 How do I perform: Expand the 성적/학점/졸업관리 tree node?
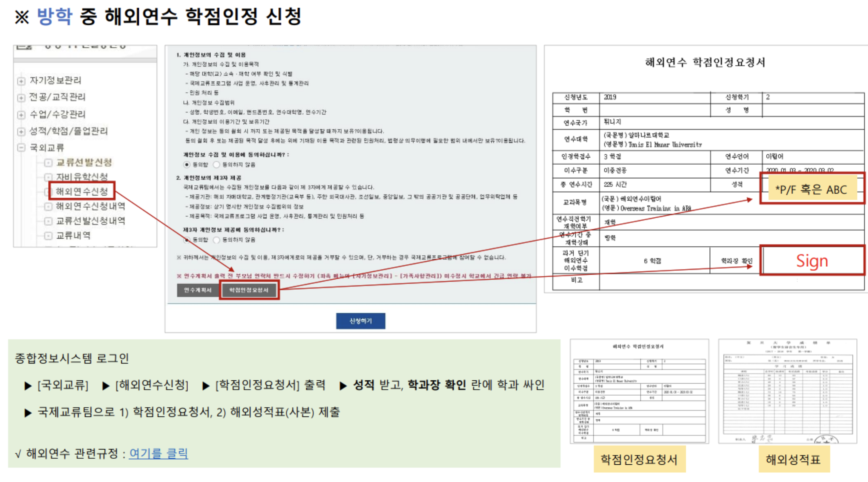click(21, 131)
